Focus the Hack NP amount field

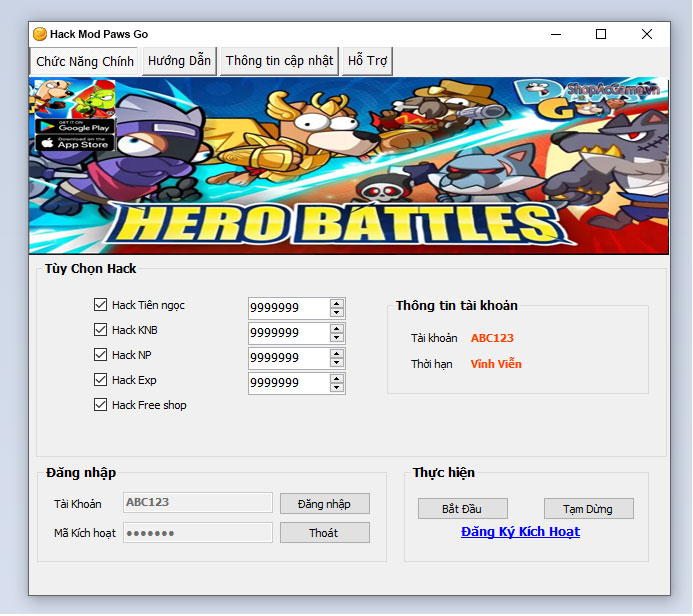coord(289,358)
